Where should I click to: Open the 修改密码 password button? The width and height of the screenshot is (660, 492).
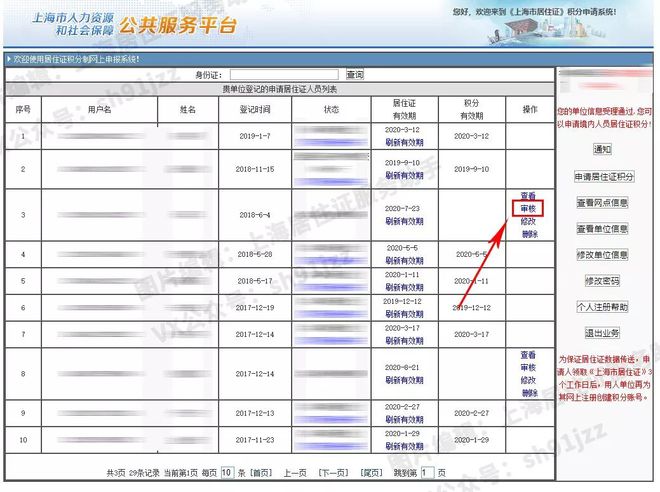602,281
